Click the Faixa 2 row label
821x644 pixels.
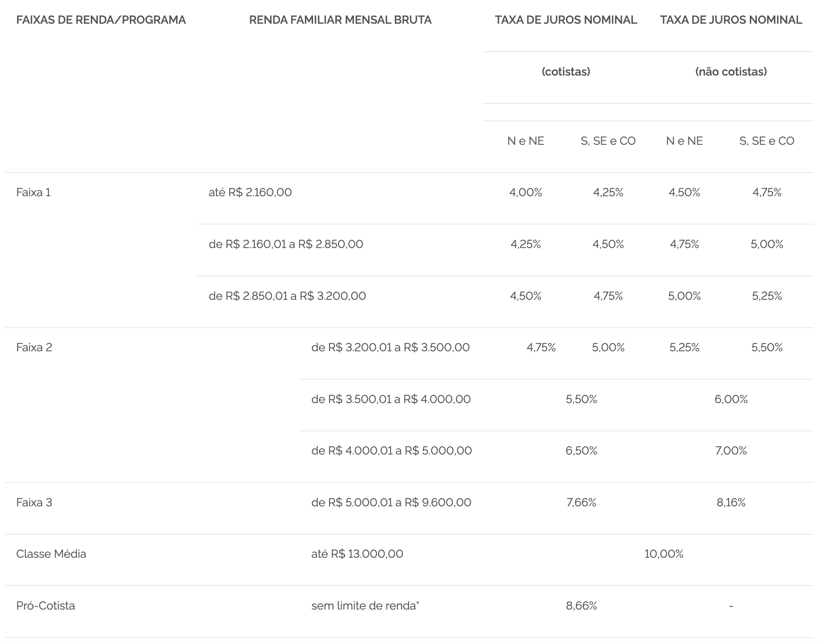[x=34, y=347]
